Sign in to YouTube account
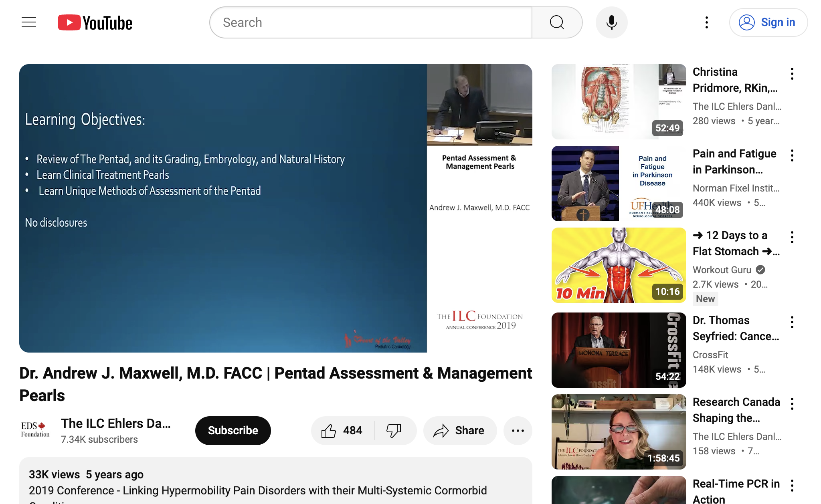The width and height of the screenshot is (821, 504). coord(768,22)
